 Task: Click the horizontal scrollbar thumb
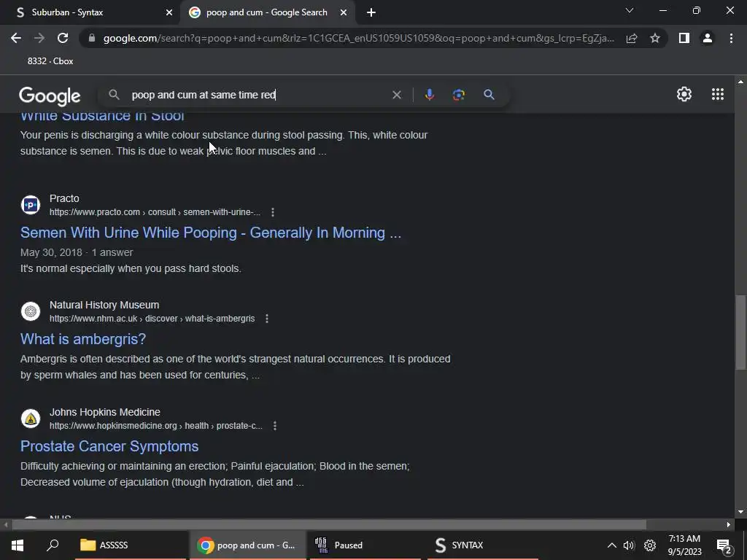point(329,525)
